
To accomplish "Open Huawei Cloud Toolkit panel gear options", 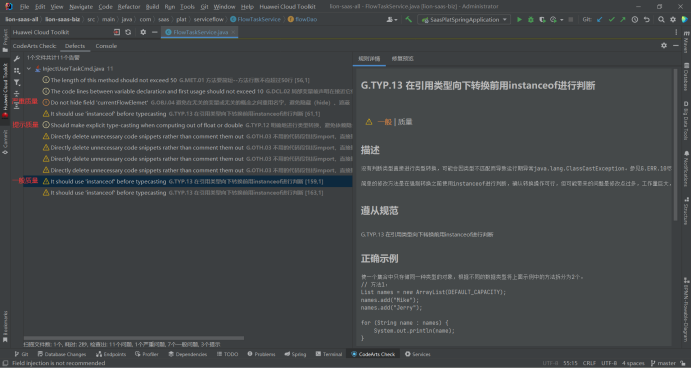I will pyautogui.click(x=143, y=32).
